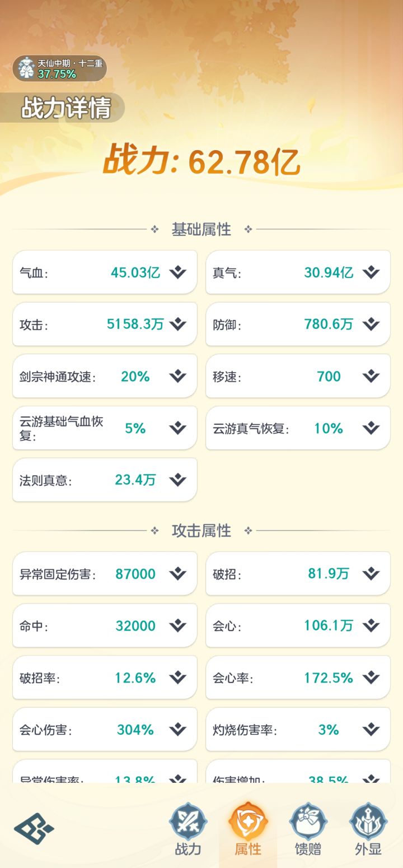Open the 移速 700 dropdown arrow
Viewport: 403px width, 868px height.
pyautogui.click(x=371, y=377)
